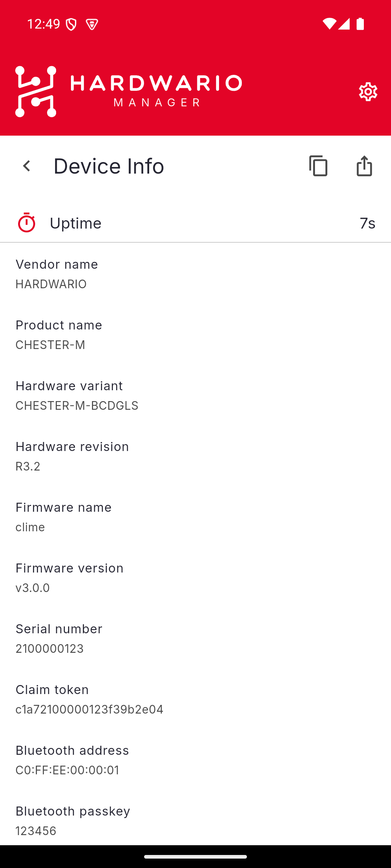This screenshot has height=868, width=391.
Task: Select the Product name CHESTER-M entry
Action: click(x=195, y=335)
